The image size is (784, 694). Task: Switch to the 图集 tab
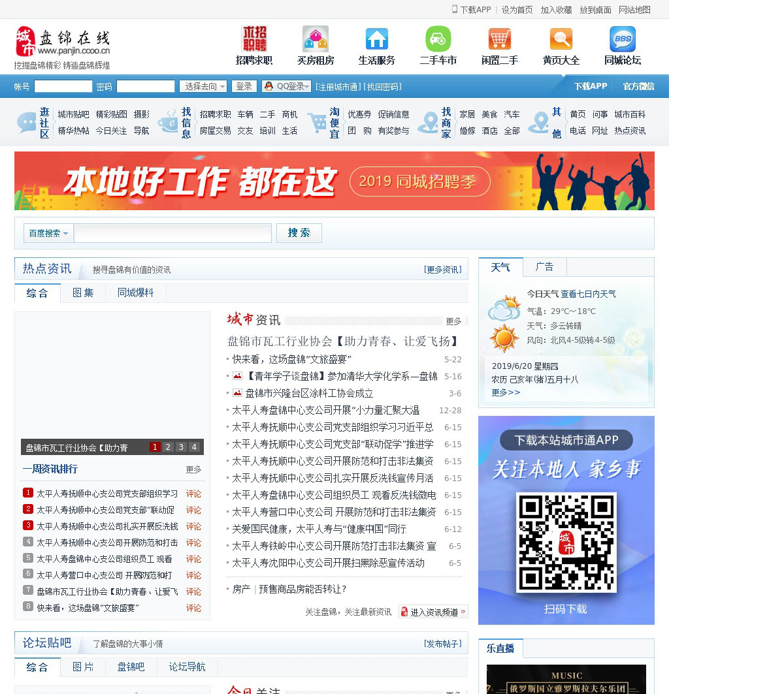tap(83, 293)
